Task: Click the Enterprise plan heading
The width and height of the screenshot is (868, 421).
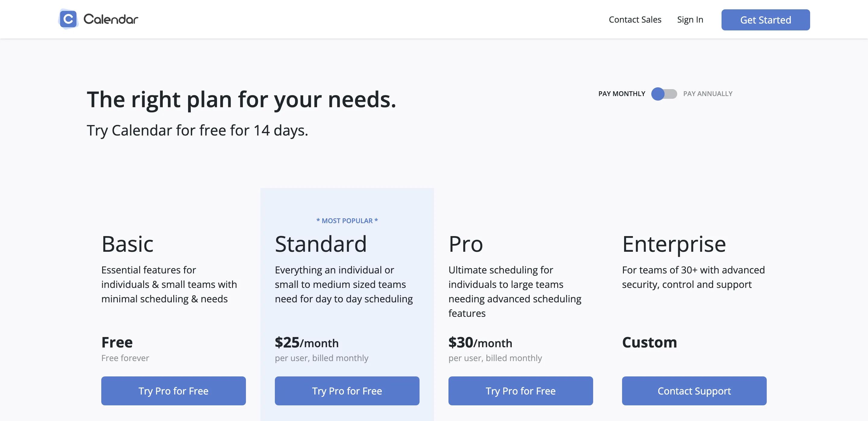Action: pos(674,244)
